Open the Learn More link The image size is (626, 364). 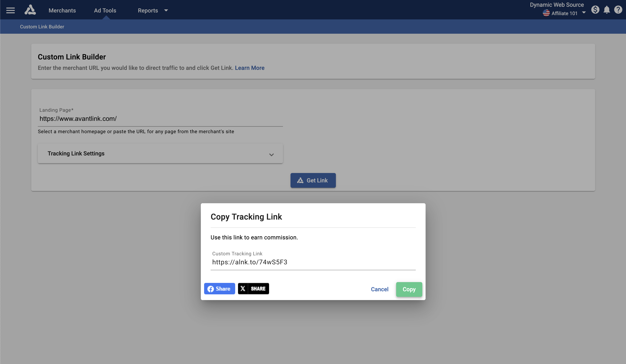[249, 68]
